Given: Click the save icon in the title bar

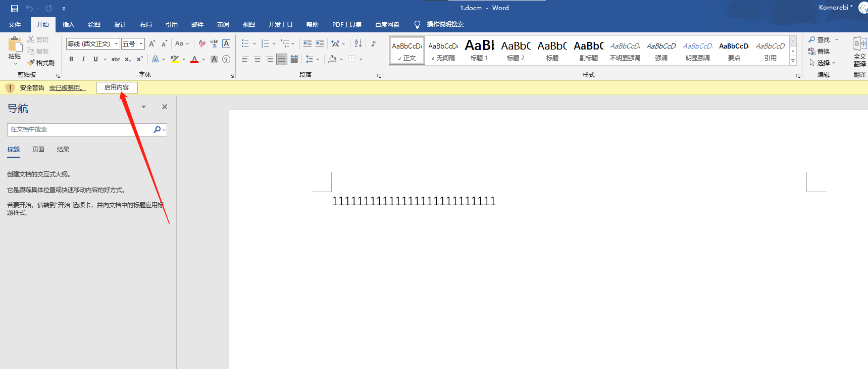Looking at the screenshot, I should [x=15, y=8].
